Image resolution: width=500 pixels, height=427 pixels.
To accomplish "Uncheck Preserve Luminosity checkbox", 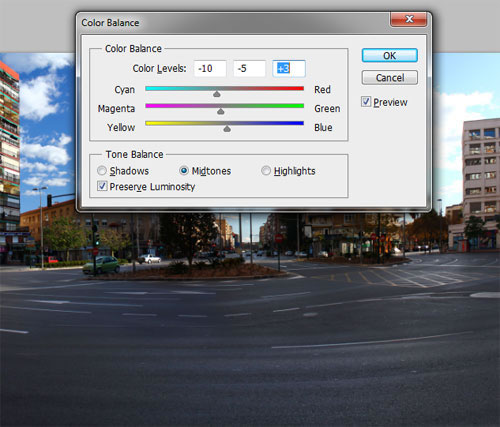I will pyautogui.click(x=102, y=186).
